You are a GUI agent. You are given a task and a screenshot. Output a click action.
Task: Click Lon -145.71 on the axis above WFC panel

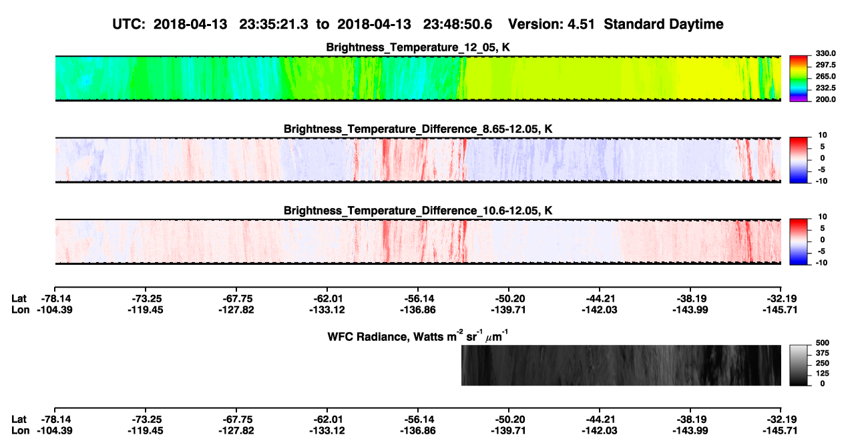pos(781,310)
